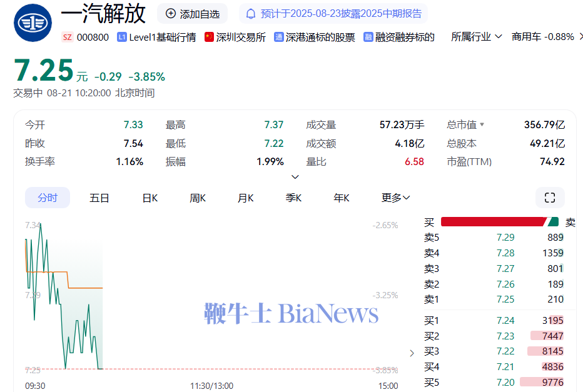Click the 买3 volume 8145
This screenshot has width=583, height=392.
coord(552,351)
